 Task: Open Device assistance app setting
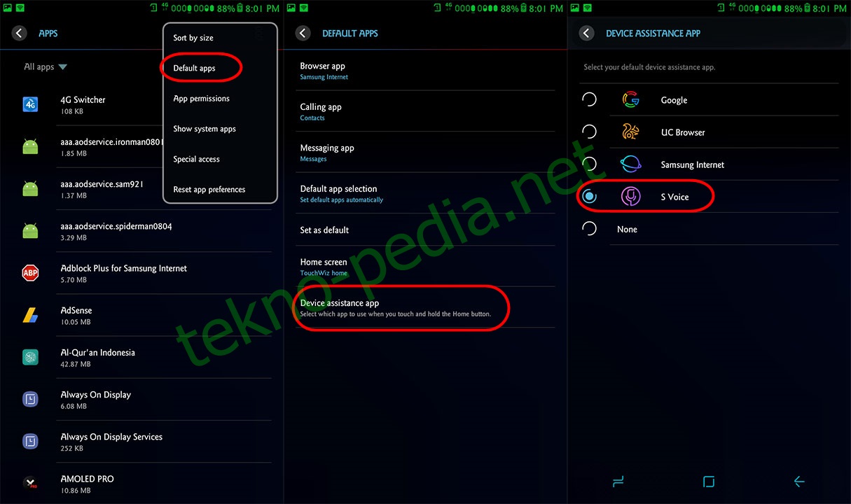(x=427, y=307)
